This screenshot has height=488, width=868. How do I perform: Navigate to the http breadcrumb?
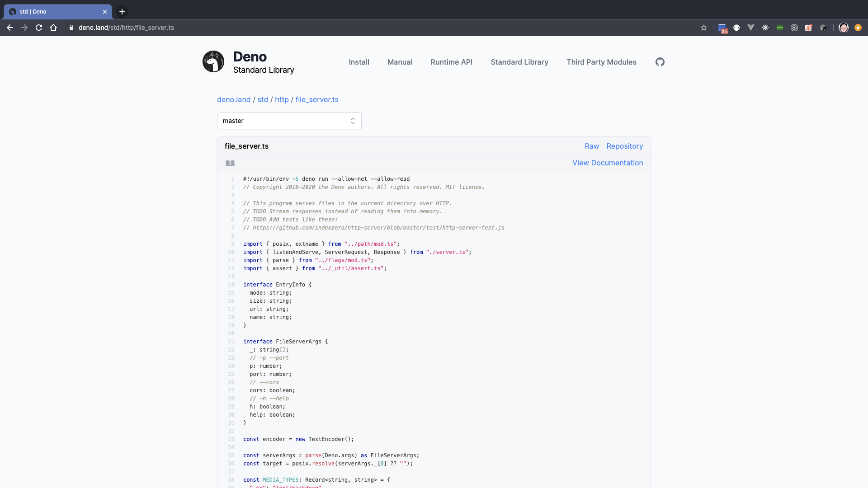[x=282, y=99]
